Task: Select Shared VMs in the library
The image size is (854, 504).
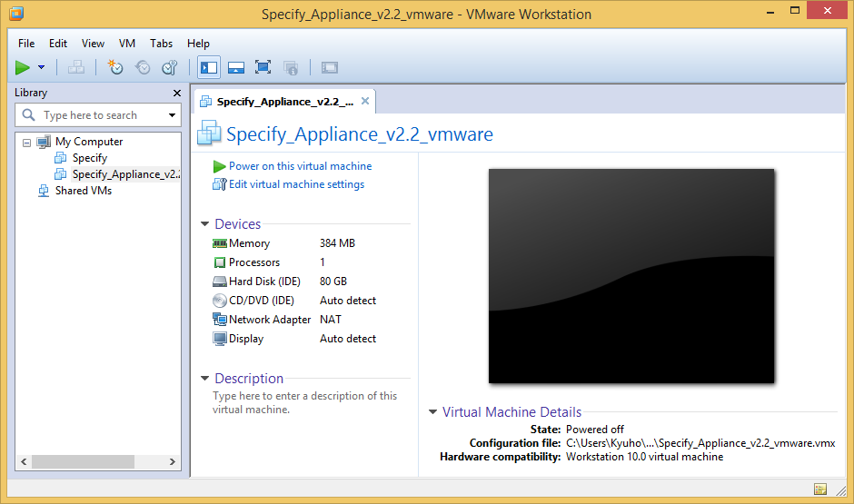Action: click(84, 191)
